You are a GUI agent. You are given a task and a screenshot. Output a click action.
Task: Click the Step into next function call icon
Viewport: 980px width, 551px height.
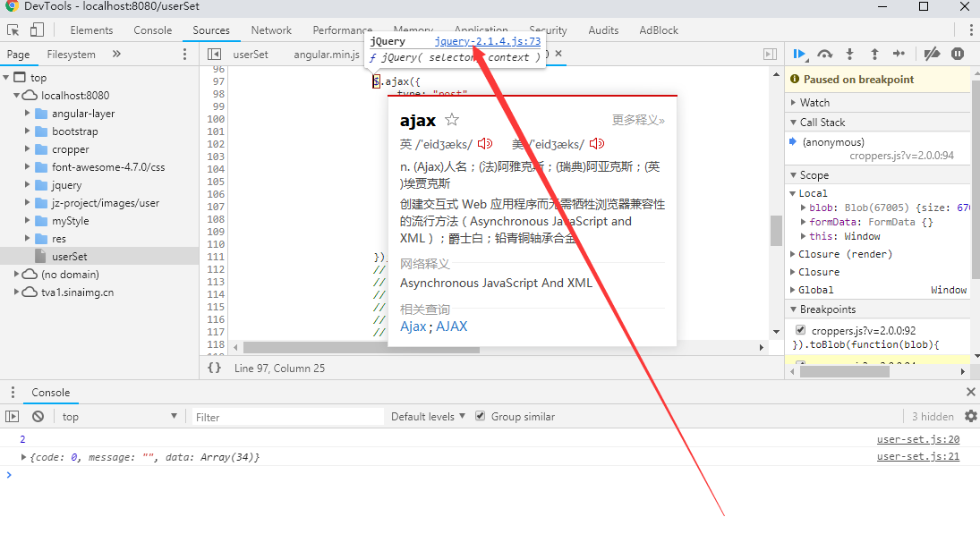point(849,54)
